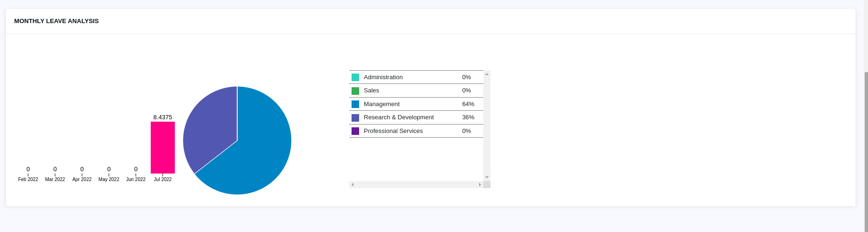Click the Administration teal color swatch

point(355,77)
